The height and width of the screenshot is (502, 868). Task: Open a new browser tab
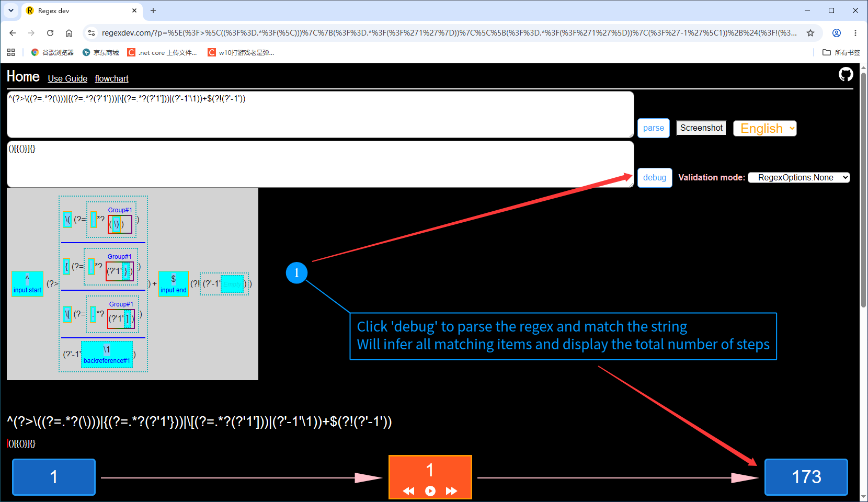[153, 10]
